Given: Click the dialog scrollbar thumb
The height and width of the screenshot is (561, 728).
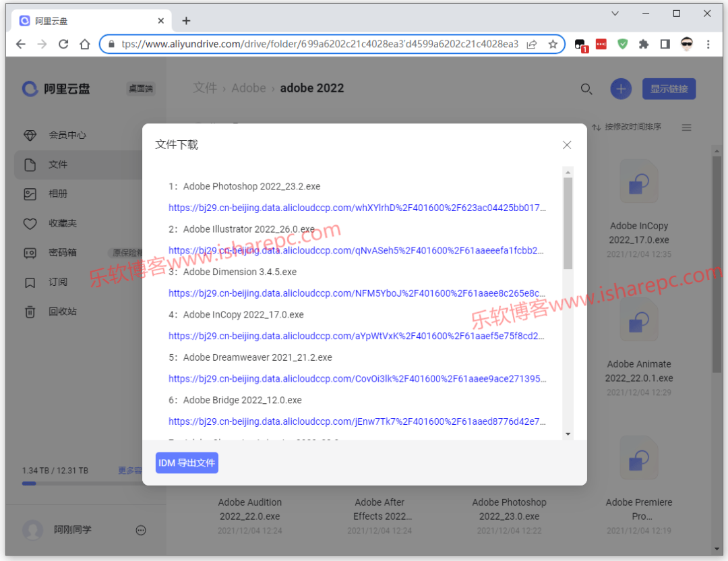Looking at the screenshot, I should (568, 223).
